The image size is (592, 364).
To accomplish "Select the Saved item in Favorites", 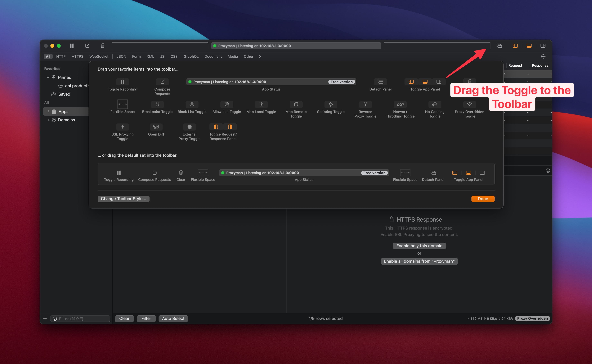I will coord(64,94).
